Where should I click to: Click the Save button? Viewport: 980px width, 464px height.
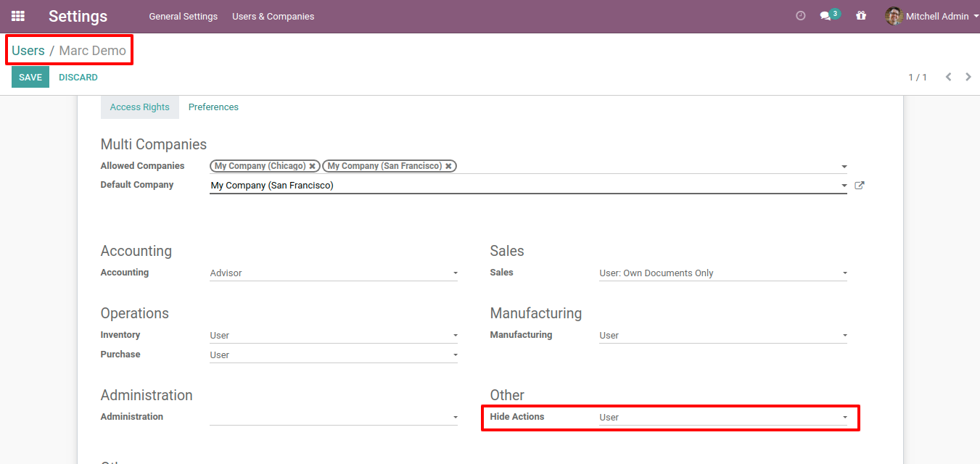pyautogui.click(x=30, y=78)
